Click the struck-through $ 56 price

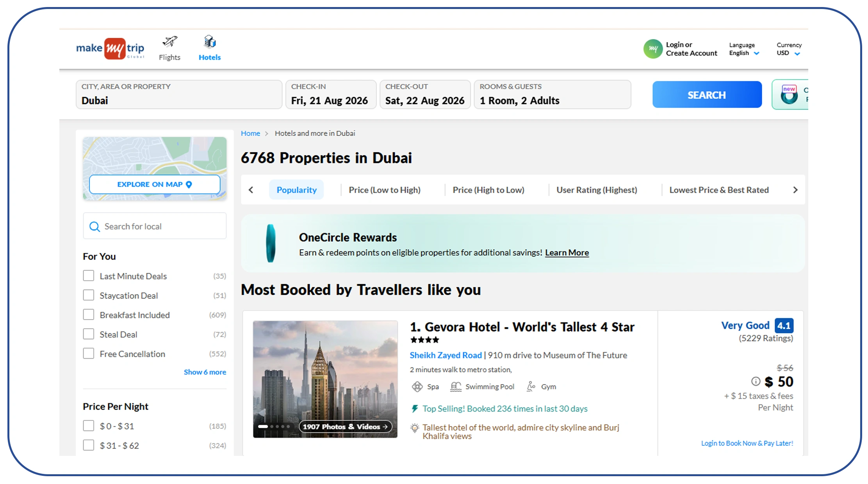[785, 368]
